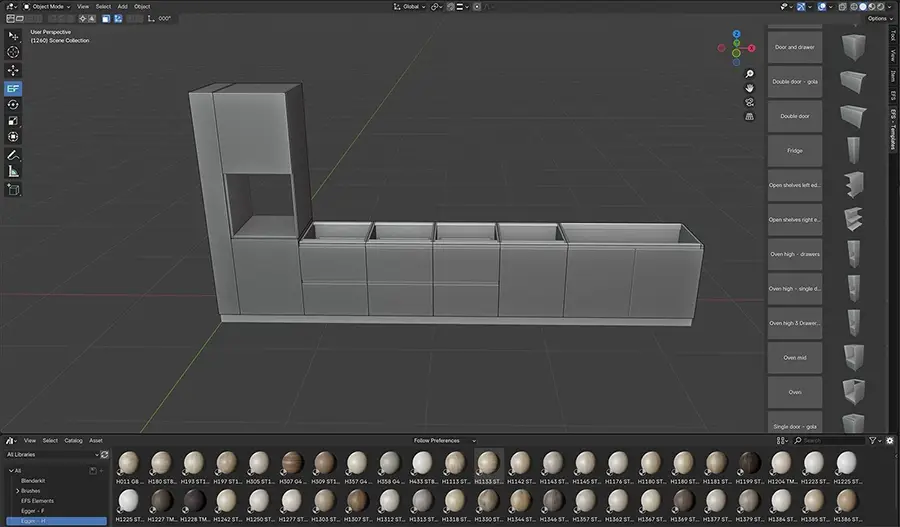Click the Double door template button
900x527 pixels.
(x=795, y=116)
